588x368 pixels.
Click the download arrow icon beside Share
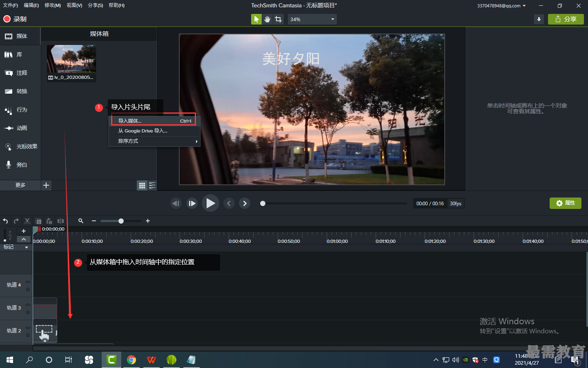539,19
